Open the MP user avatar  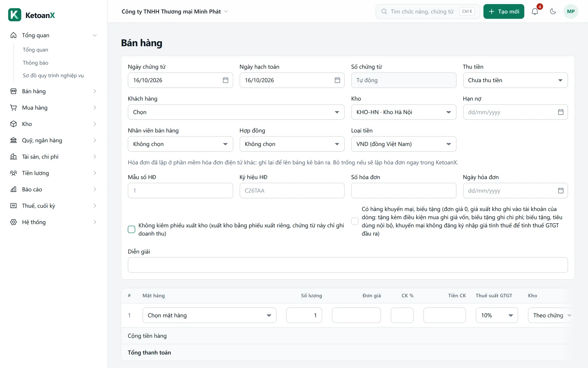pos(571,11)
